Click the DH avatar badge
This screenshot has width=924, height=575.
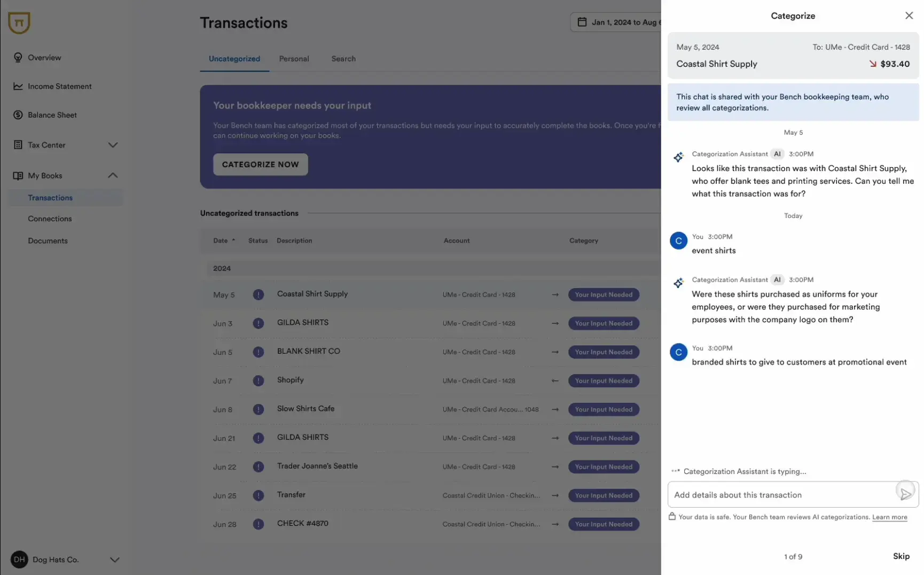19,560
